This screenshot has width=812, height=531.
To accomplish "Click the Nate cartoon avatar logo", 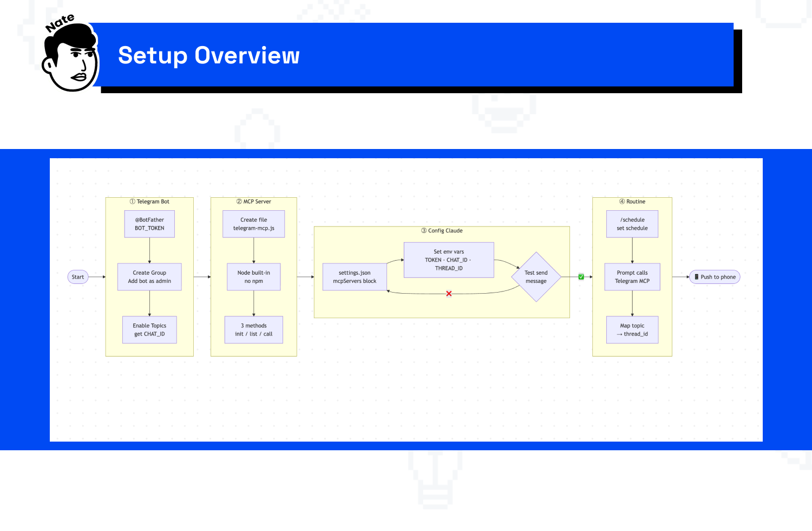I will point(70,53).
